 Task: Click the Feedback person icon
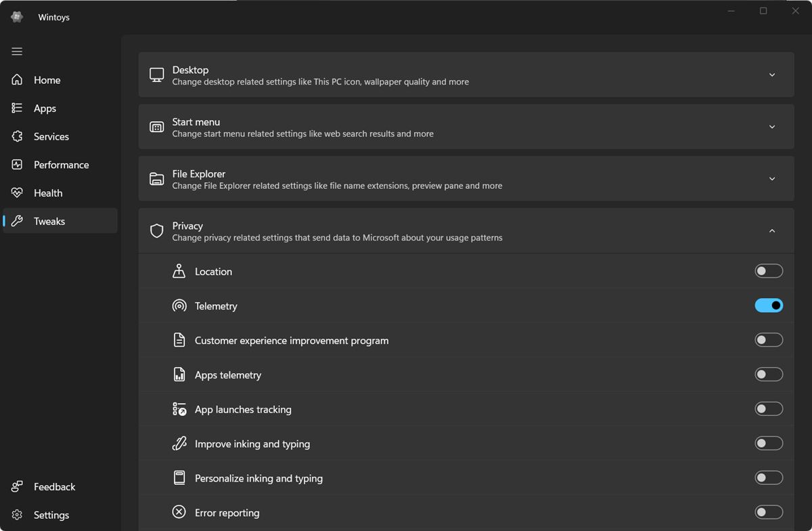click(18, 487)
